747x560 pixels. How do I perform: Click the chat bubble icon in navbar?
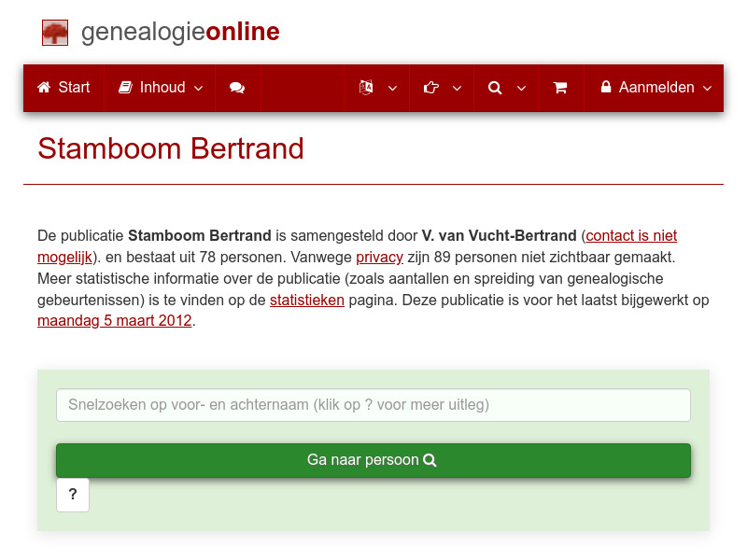[x=237, y=88]
